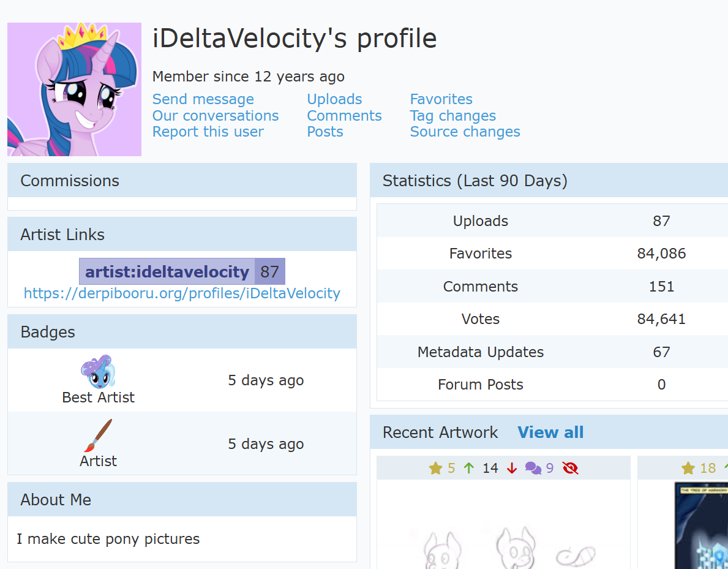The image size is (728, 569).
Task: Favorite the first recent artwork with star
Action: point(435,469)
